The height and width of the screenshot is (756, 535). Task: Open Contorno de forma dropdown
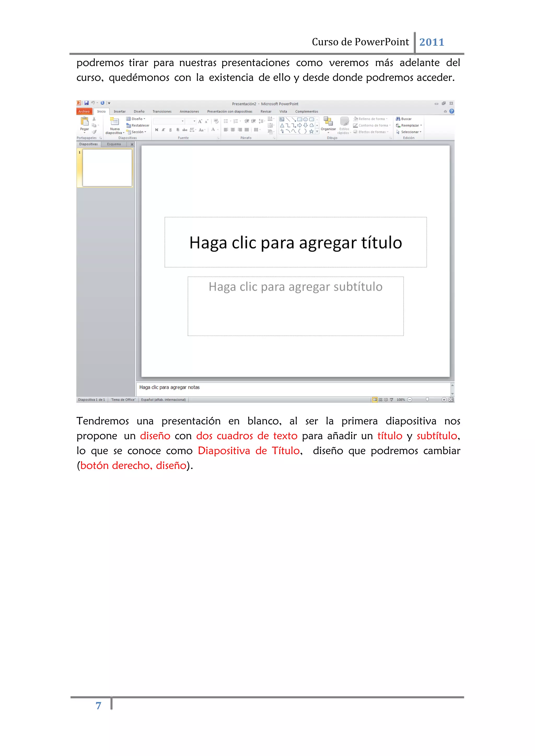(372, 125)
